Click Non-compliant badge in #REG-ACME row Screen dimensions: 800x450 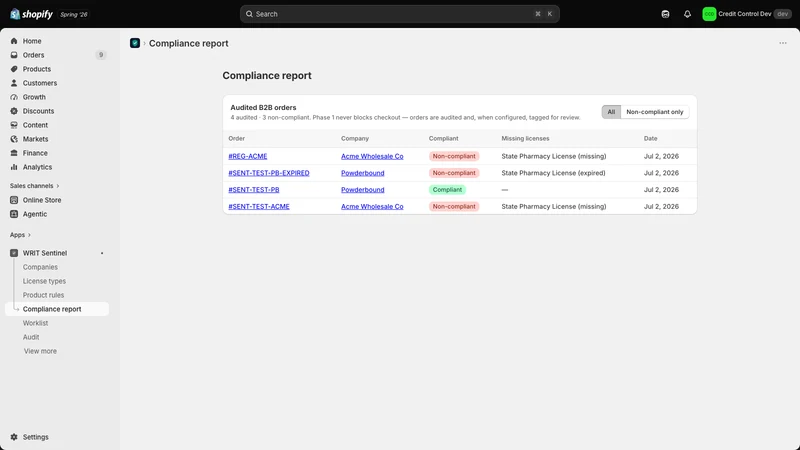[x=454, y=156]
